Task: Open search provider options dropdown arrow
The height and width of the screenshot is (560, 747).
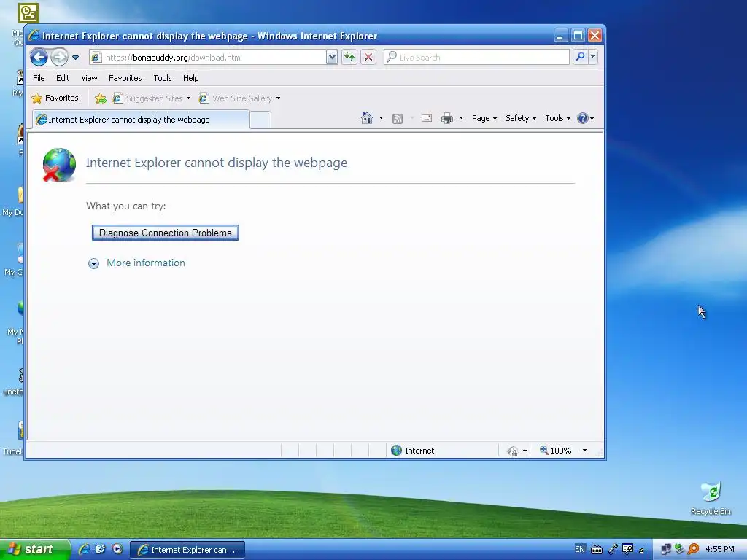Action: pos(592,57)
